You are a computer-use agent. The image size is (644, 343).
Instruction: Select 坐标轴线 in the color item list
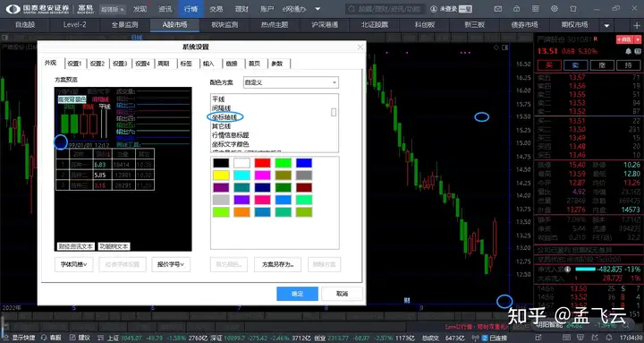pos(225,117)
